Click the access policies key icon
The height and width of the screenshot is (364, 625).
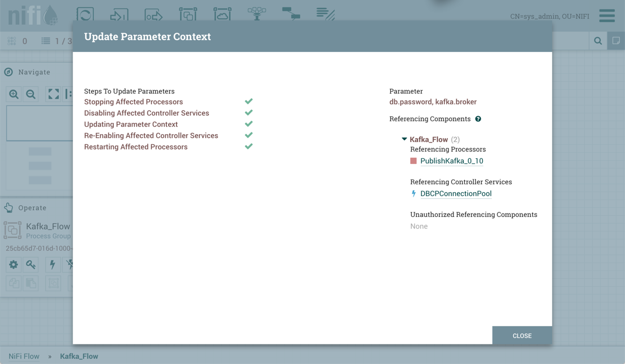pos(31,264)
